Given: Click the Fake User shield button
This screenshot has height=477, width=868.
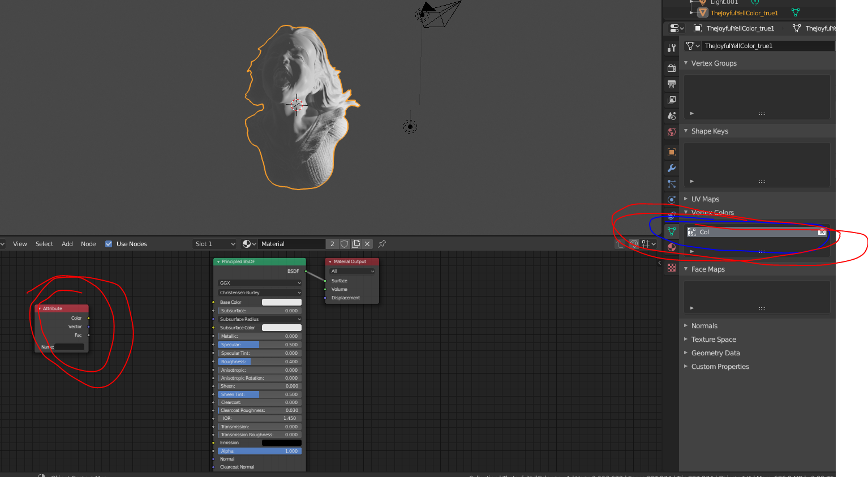Looking at the screenshot, I should point(345,243).
